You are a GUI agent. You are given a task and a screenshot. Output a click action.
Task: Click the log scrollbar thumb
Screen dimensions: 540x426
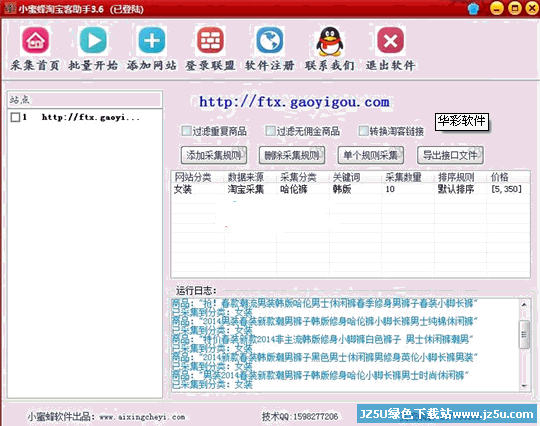(x=524, y=335)
